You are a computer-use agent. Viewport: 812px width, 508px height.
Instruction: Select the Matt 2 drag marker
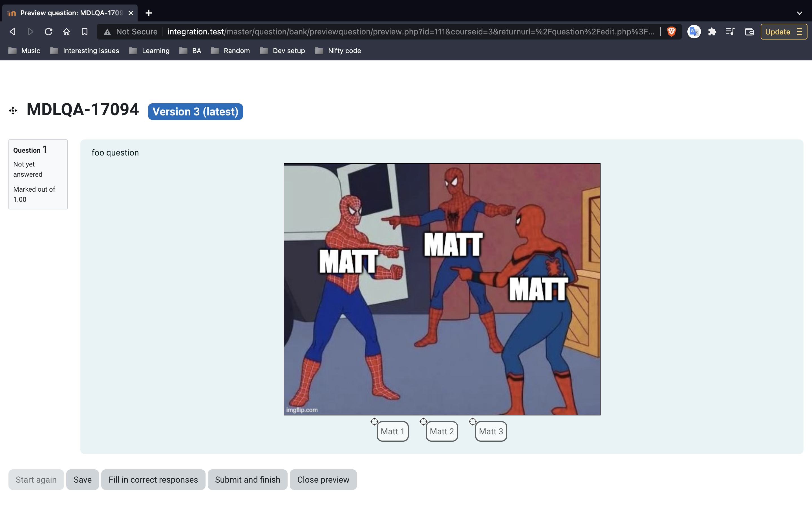point(442,432)
